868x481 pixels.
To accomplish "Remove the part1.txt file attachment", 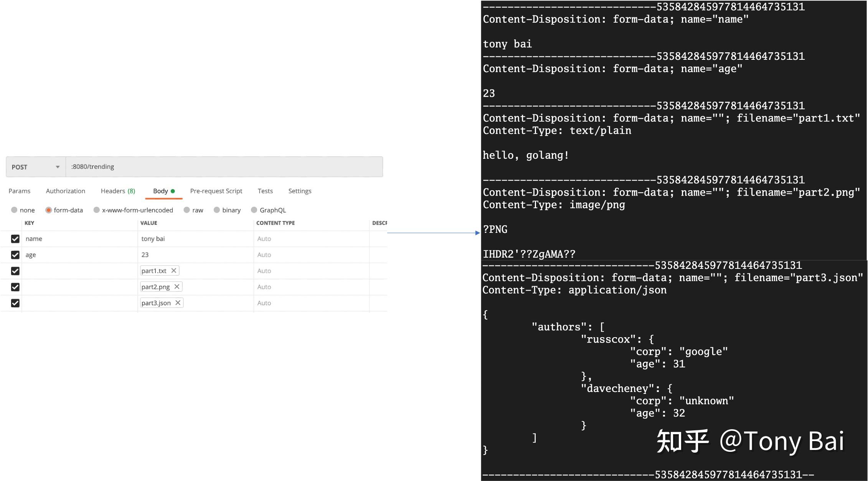I will [x=174, y=270].
